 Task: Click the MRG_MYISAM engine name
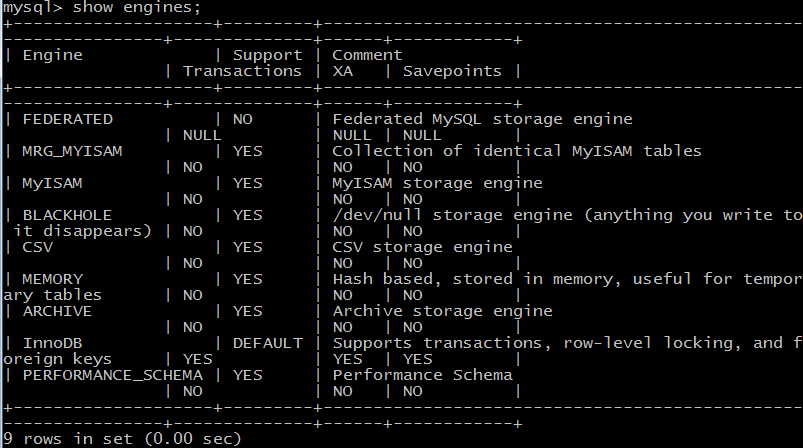coord(67,151)
